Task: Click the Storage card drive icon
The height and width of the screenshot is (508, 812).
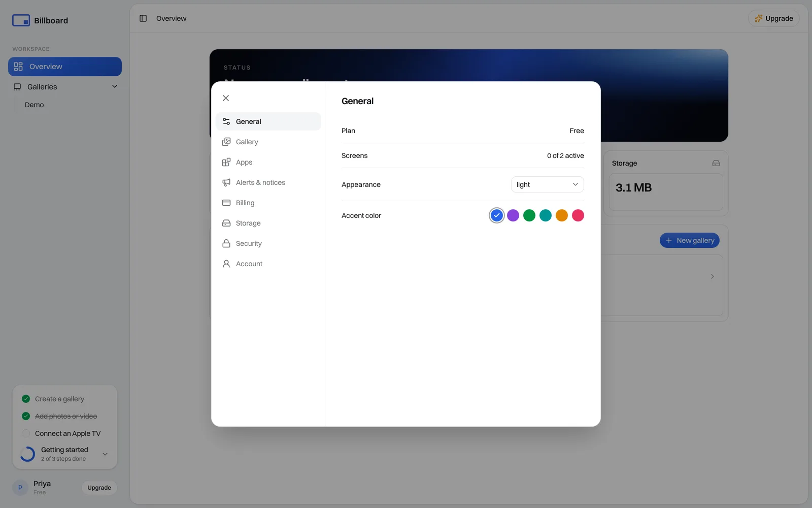Action: (716, 163)
